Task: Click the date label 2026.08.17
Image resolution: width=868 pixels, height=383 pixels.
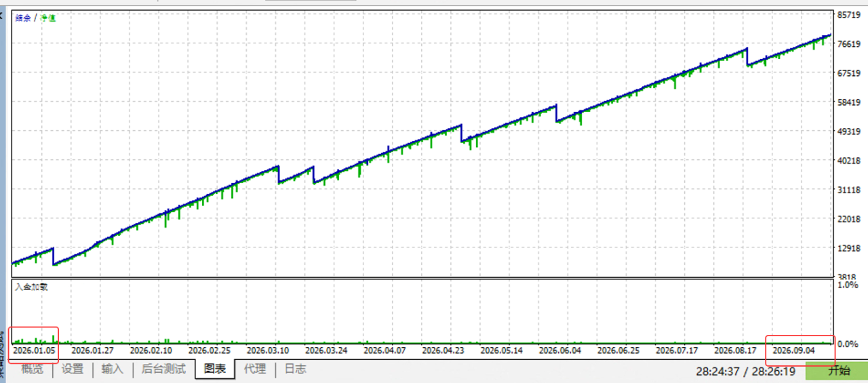Action: coord(736,350)
